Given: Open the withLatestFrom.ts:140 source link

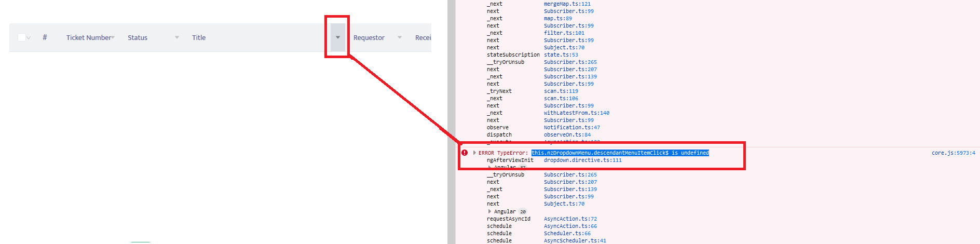Looking at the screenshot, I should click(576, 113).
